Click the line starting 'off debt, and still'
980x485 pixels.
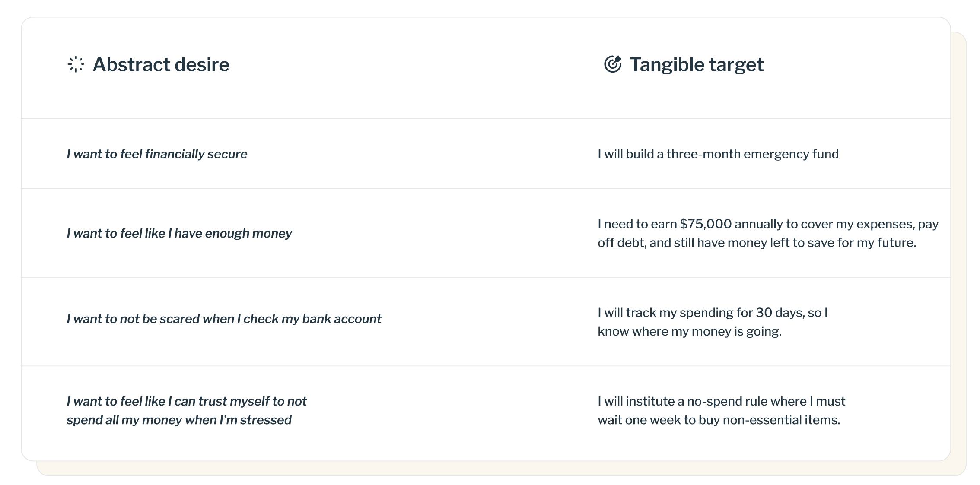click(757, 243)
